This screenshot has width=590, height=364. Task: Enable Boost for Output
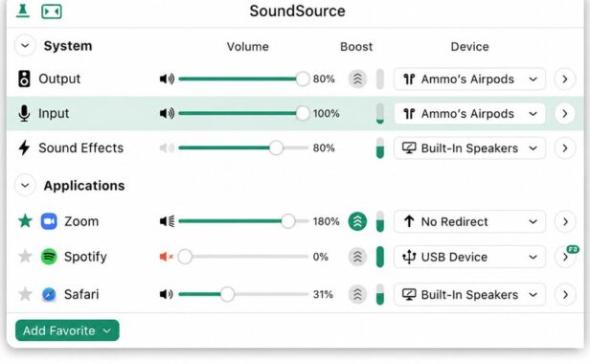click(357, 80)
